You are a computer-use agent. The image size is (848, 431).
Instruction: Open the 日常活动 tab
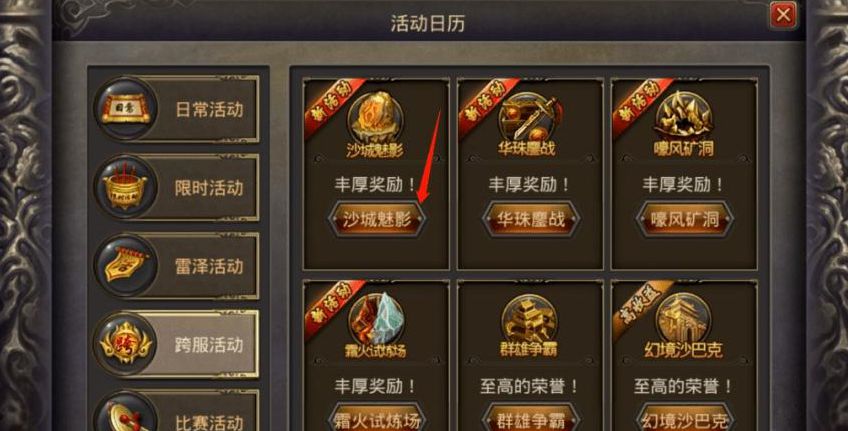tap(176, 109)
